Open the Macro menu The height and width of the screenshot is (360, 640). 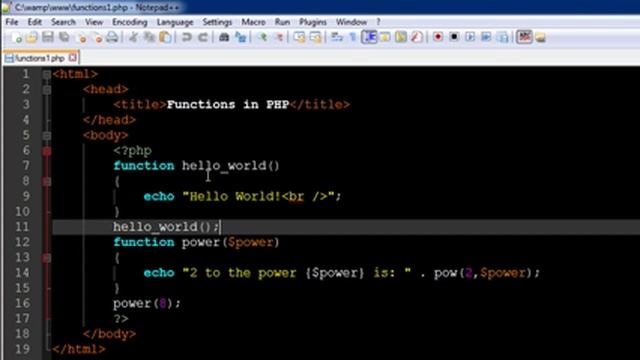coord(253,22)
